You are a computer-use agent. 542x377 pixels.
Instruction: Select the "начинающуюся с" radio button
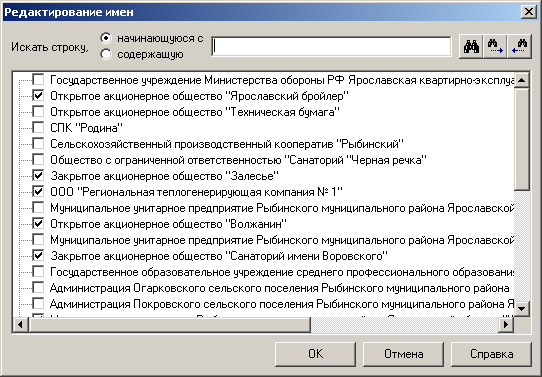(x=106, y=38)
